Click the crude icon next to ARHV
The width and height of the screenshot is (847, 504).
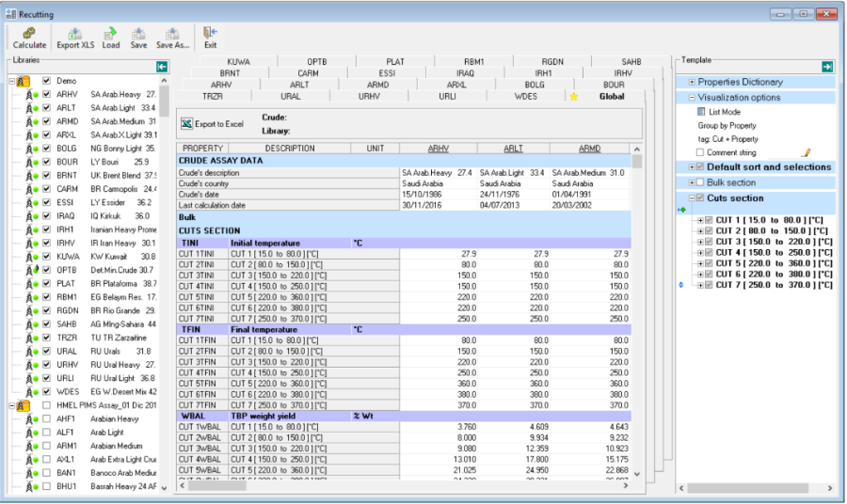(32, 94)
